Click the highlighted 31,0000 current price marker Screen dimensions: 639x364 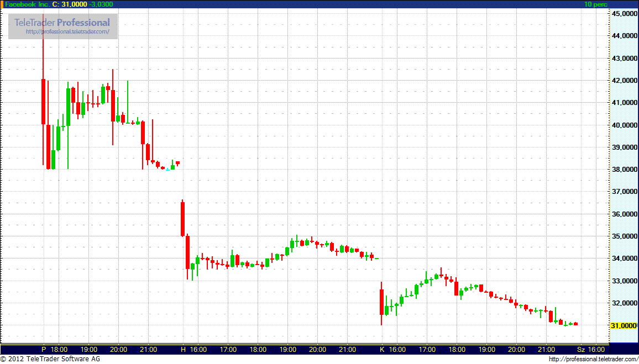click(x=624, y=326)
